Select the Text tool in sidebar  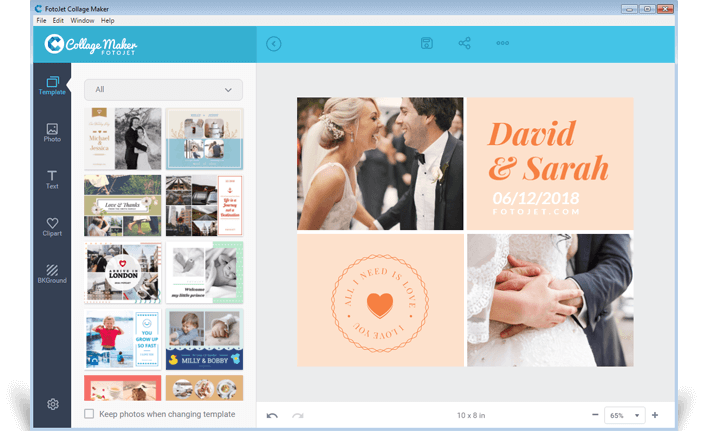pos(52,180)
